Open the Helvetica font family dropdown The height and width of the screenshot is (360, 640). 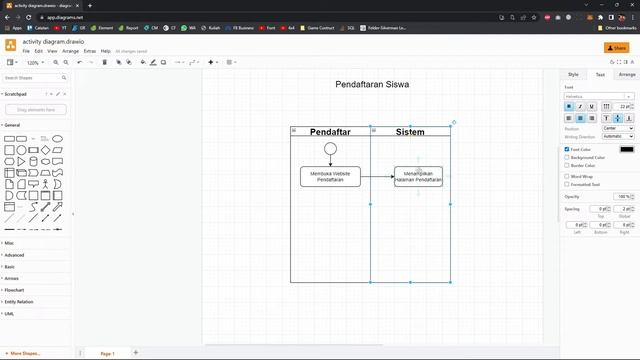pyautogui.click(x=598, y=96)
